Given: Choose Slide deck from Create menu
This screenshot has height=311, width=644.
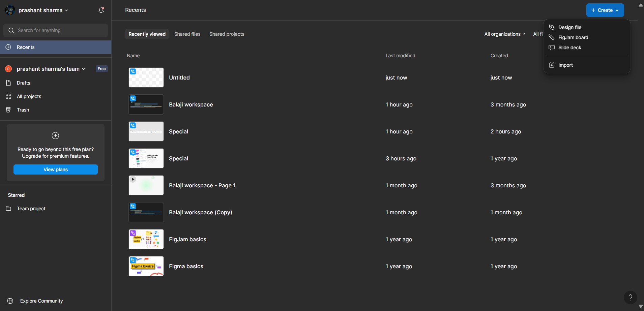Looking at the screenshot, I should tap(587, 48).
